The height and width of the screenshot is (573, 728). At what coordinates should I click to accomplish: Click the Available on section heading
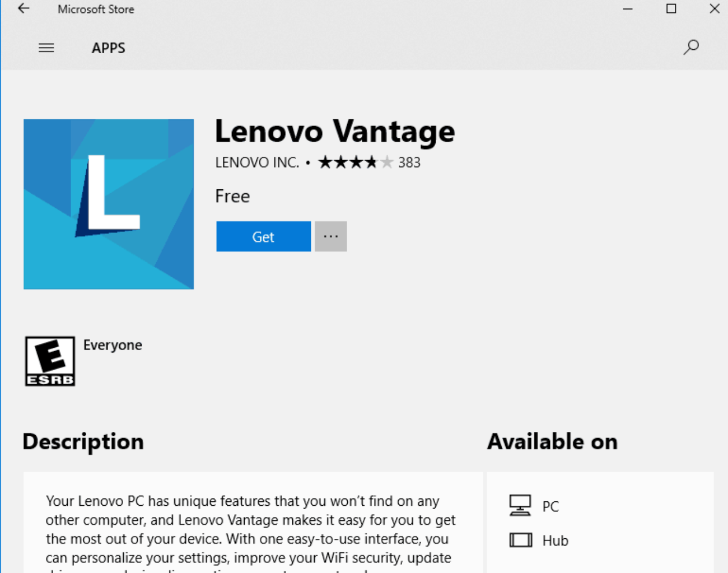[552, 441]
